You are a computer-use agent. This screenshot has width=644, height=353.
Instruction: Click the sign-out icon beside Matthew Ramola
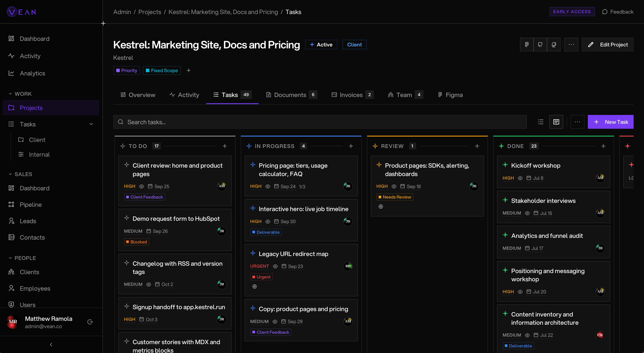[90, 322]
